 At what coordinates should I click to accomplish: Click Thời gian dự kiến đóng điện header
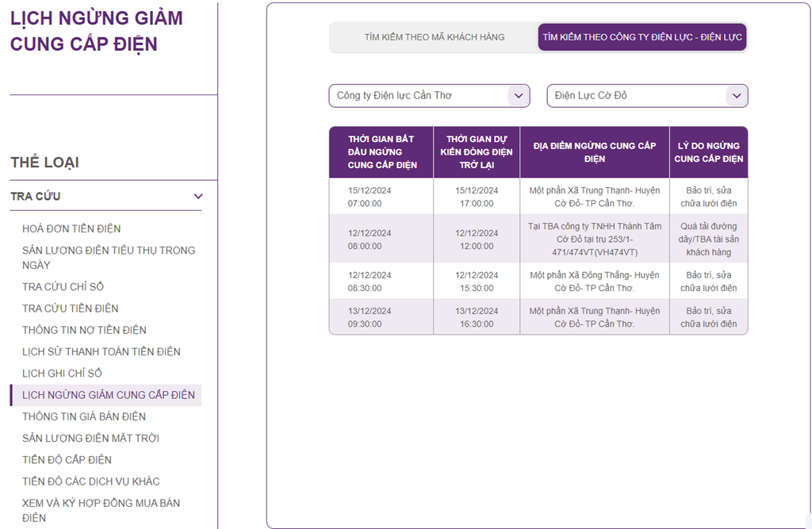[477, 152]
